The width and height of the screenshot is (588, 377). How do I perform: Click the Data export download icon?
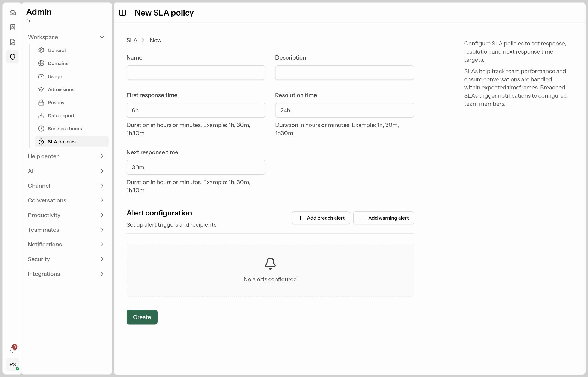(41, 115)
